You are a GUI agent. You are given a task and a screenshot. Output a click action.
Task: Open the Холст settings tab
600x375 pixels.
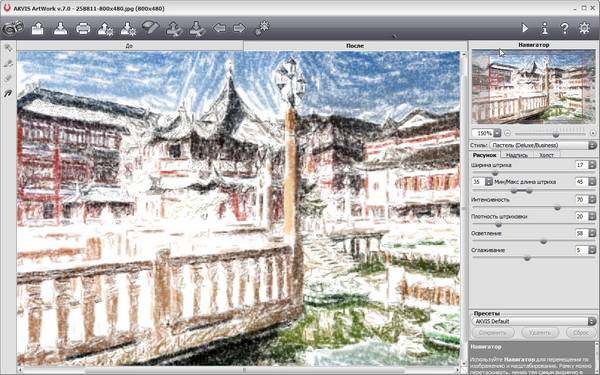546,155
